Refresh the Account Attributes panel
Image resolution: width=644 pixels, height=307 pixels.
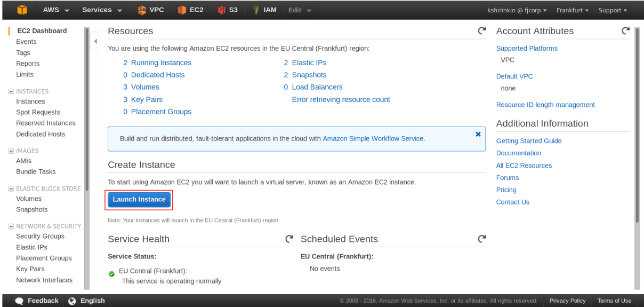(x=625, y=31)
